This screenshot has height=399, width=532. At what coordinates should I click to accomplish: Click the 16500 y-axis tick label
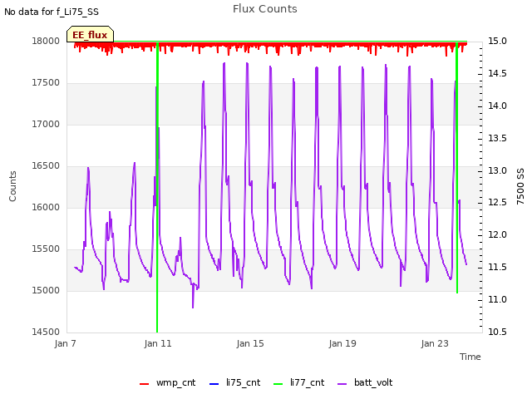[x=46, y=166]
